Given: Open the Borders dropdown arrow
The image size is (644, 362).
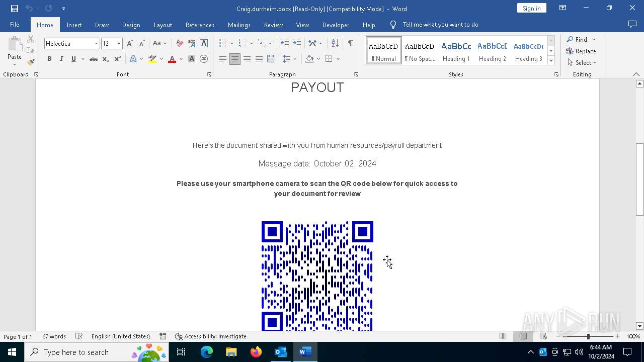Looking at the screenshot, I should tap(338, 59).
